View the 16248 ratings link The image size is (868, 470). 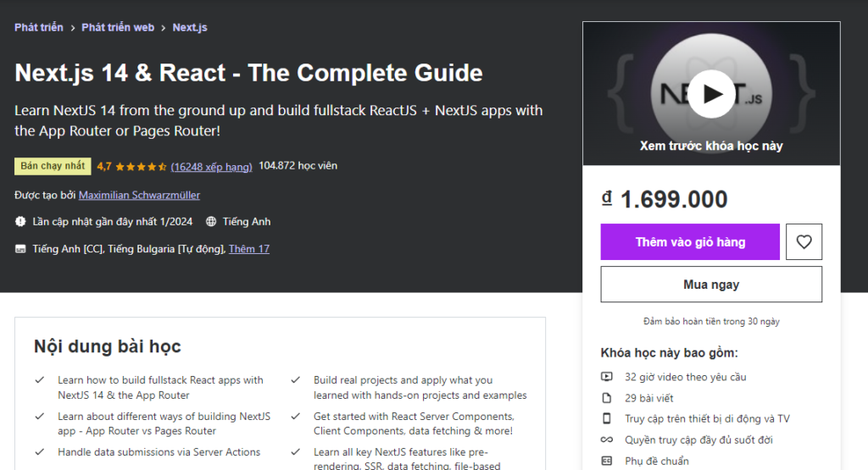(x=211, y=166)
